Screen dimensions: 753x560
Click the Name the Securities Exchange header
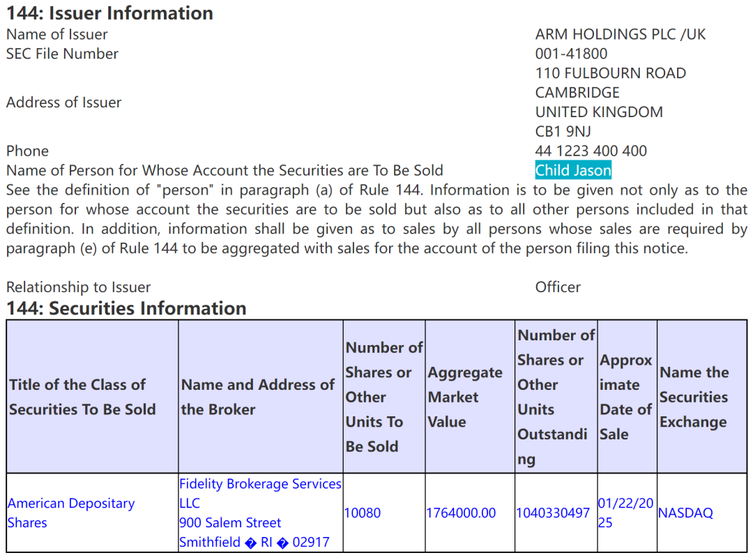click(693, 397)
